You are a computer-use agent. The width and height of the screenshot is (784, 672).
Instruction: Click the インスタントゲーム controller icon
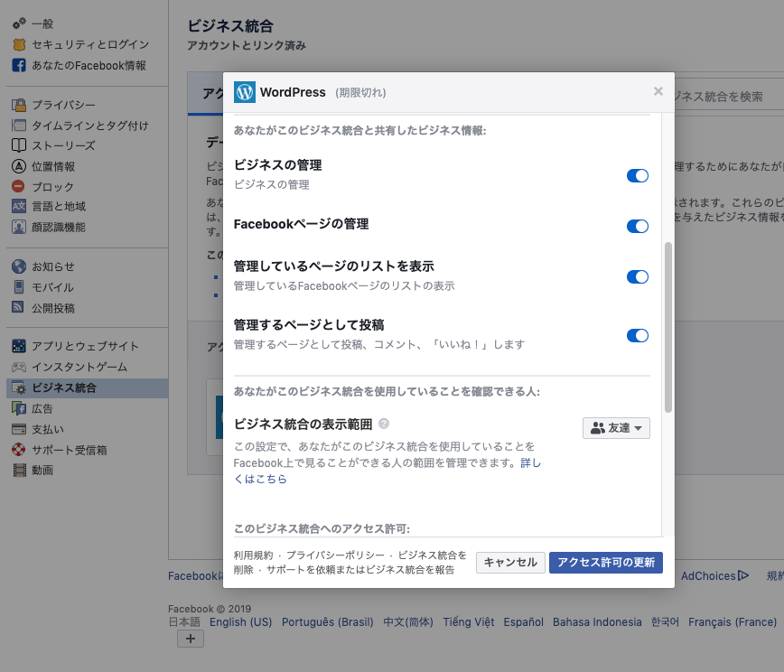tap(19, 367)
